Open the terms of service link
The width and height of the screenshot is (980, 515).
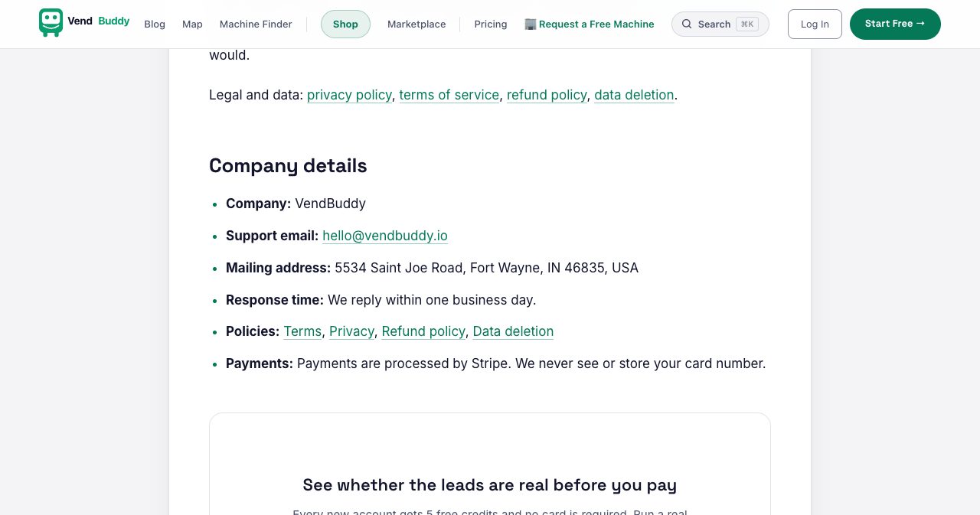(449, 95)
